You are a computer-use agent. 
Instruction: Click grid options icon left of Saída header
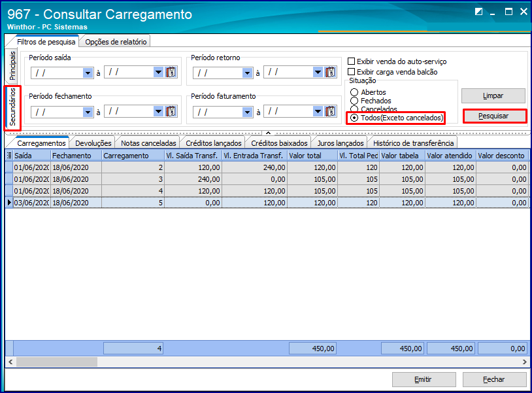(x=9, y=156)
